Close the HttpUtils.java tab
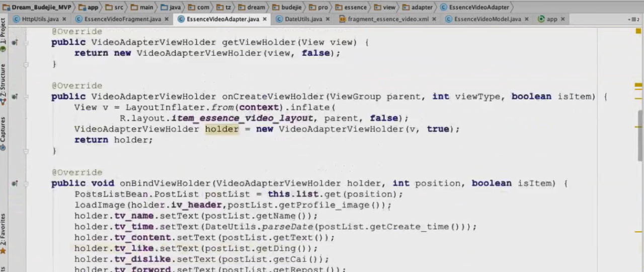The image size is (644, 272). pos(64,19)
